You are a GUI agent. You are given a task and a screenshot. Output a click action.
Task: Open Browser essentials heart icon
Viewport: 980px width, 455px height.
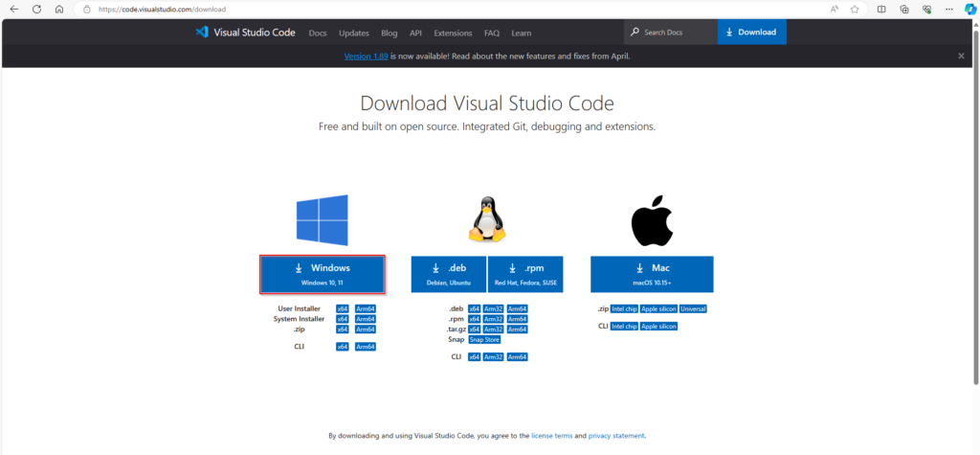click(x=926, y=10)
